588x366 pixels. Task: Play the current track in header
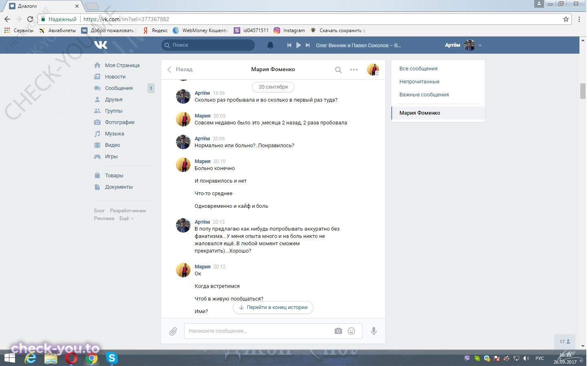point(298,45)
